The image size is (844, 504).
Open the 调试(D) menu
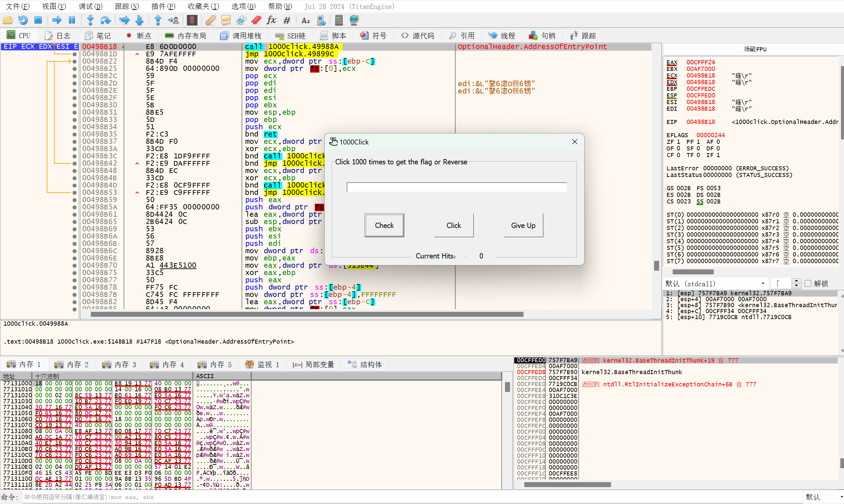click(x=90, y=6)
